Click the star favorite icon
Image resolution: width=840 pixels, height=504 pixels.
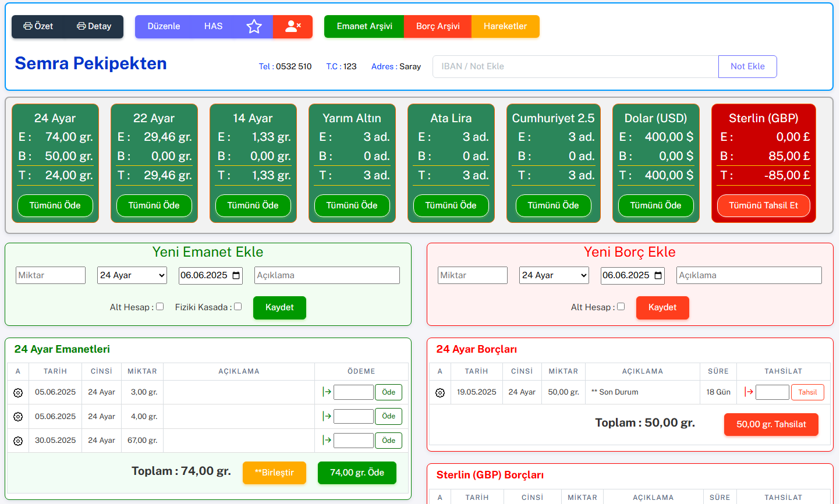[x=254, y=26]
